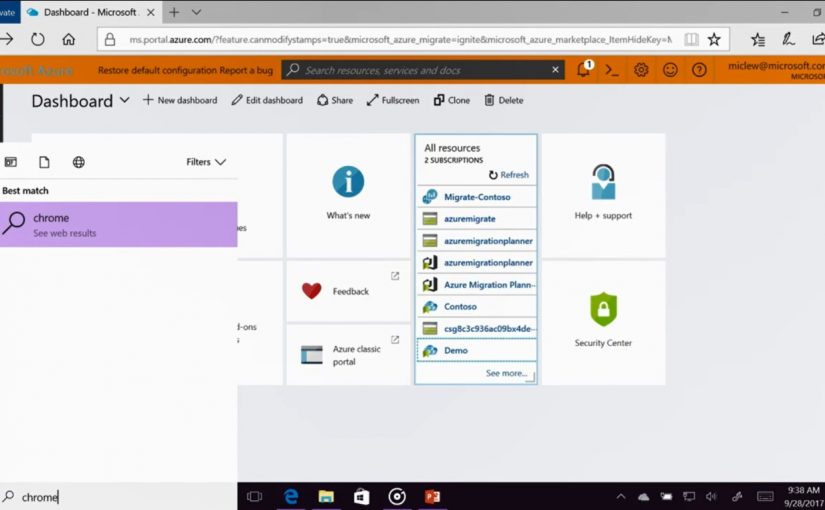Click Edit dashboard
Screen dimensions: 825x510
tap(267, 100)
